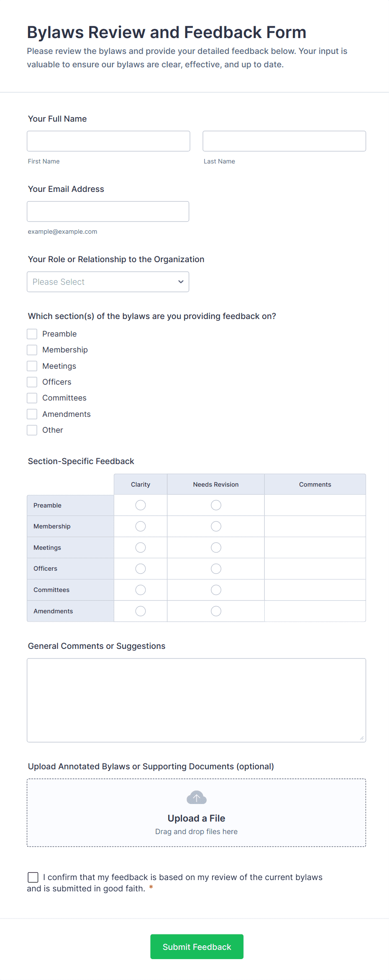The height and width of the screenshot is (980, 389).
Task: Click the Comments cell for Committees row
Action: point(315,590)
